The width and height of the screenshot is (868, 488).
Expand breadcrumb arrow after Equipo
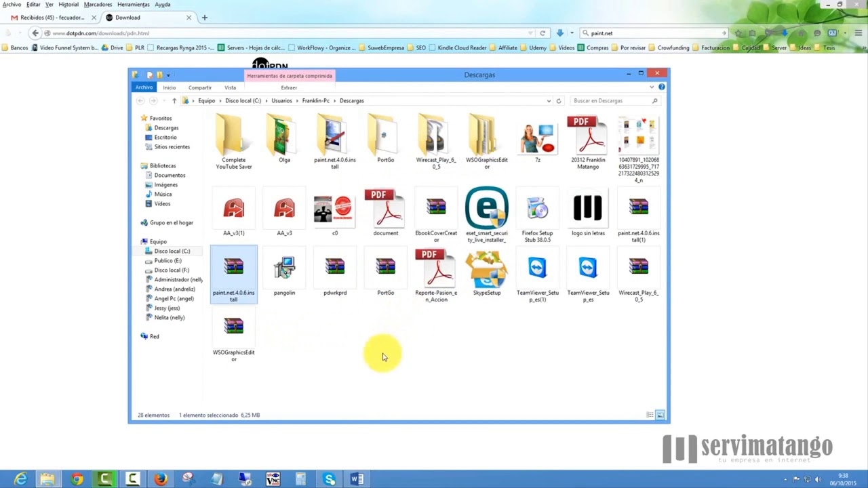220,100
